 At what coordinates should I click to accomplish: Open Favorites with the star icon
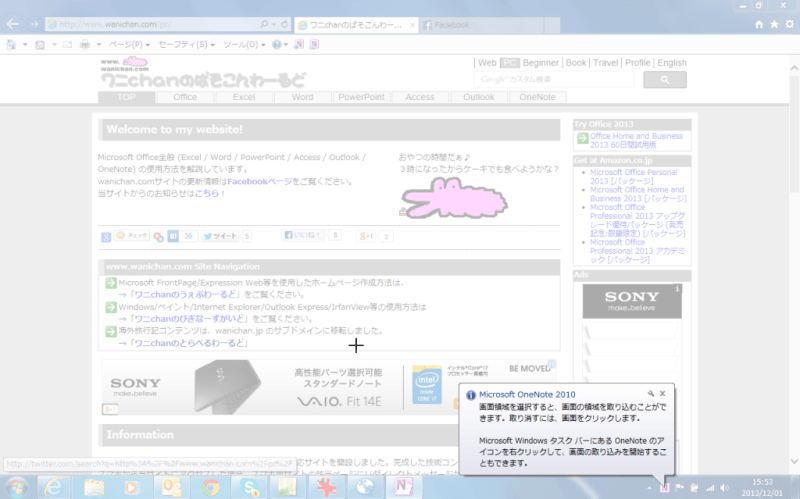774,24
